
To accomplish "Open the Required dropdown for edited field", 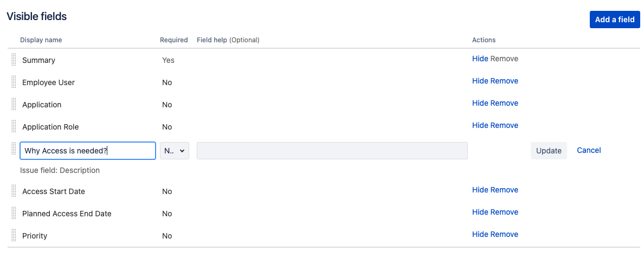I will (174, 151).
